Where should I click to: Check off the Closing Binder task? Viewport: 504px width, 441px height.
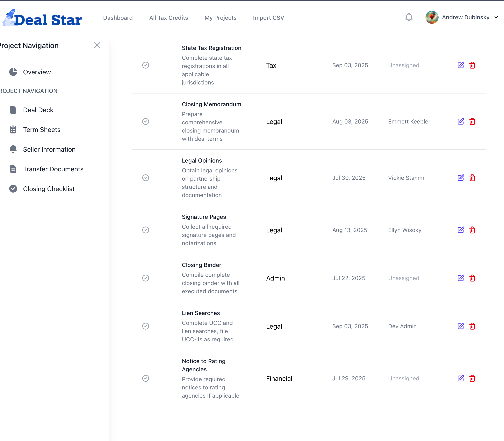pos(146,278)
